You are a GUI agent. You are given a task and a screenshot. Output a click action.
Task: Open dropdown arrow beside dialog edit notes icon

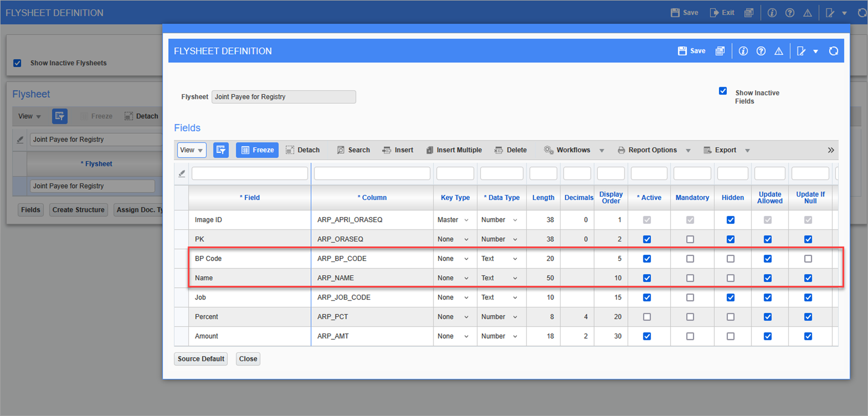[816, 51]
